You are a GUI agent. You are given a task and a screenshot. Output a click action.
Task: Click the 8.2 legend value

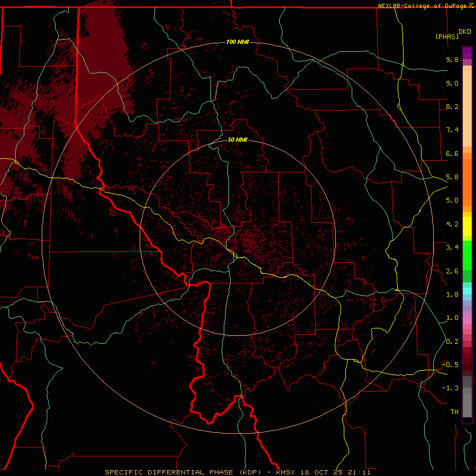point(452,106)
